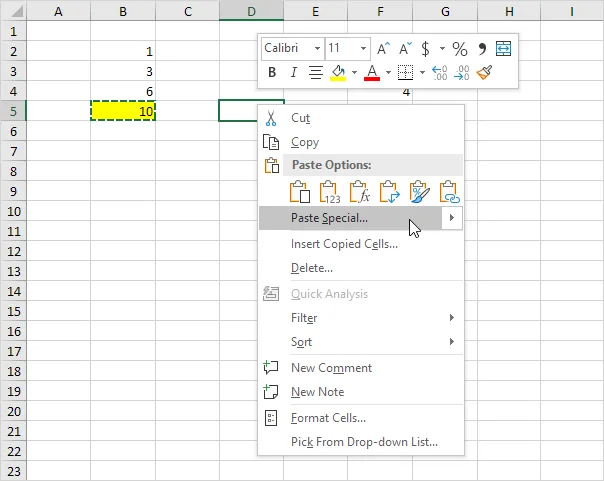
Task: Toggle Merge & Center icon
Action: (x=503, y=48)
